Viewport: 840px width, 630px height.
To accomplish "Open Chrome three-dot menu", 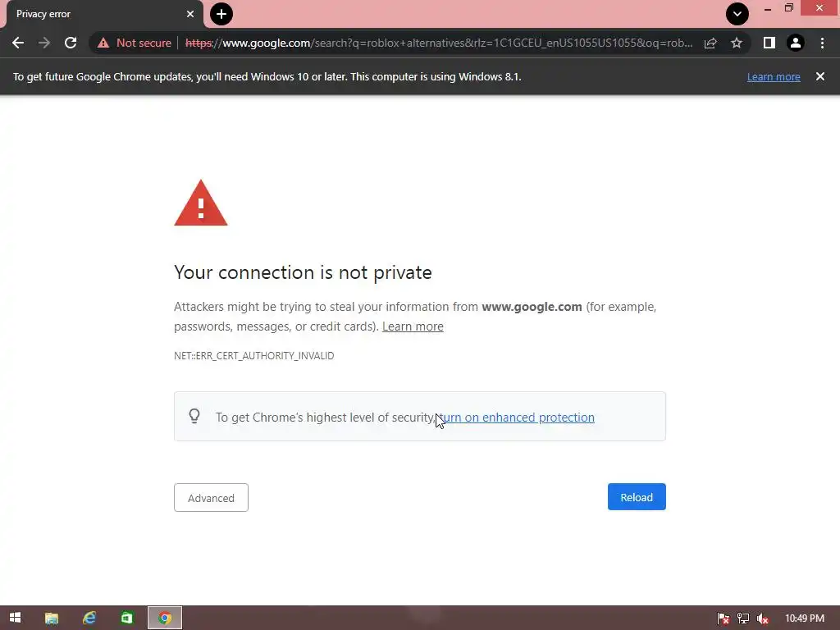I will pos(822,43).
